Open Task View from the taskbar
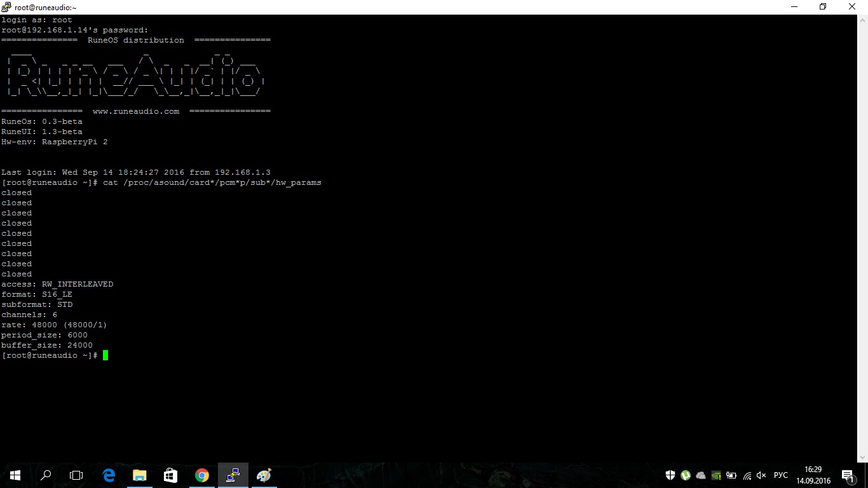868x488 pixels. [76, 475]
